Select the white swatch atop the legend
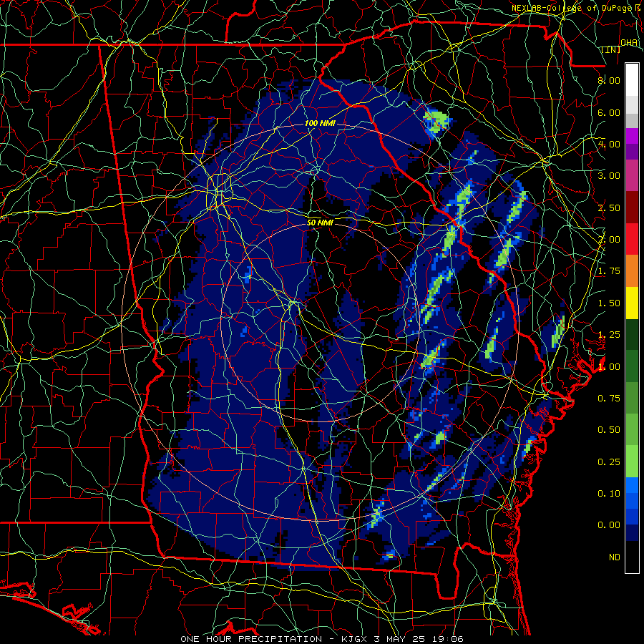Image resolution: width=644 pixels, height=644 pixels. [632, 79]
